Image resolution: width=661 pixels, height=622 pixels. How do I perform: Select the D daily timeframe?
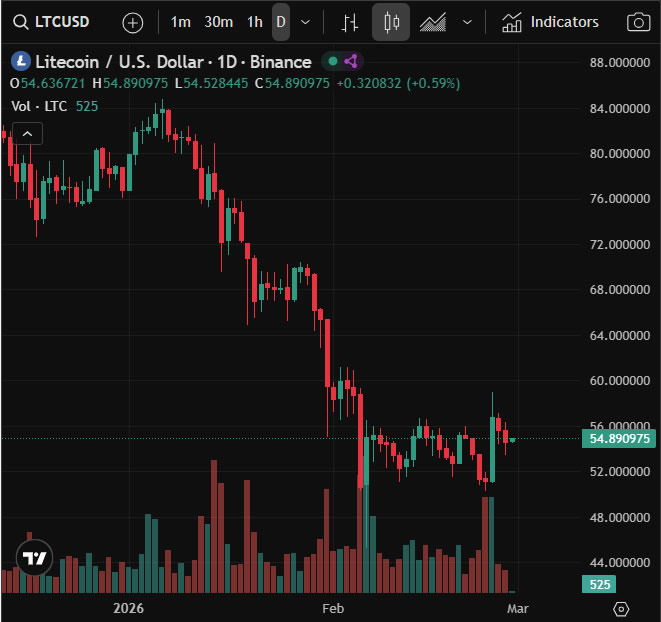pyautogui.click(x=281, y=22)
